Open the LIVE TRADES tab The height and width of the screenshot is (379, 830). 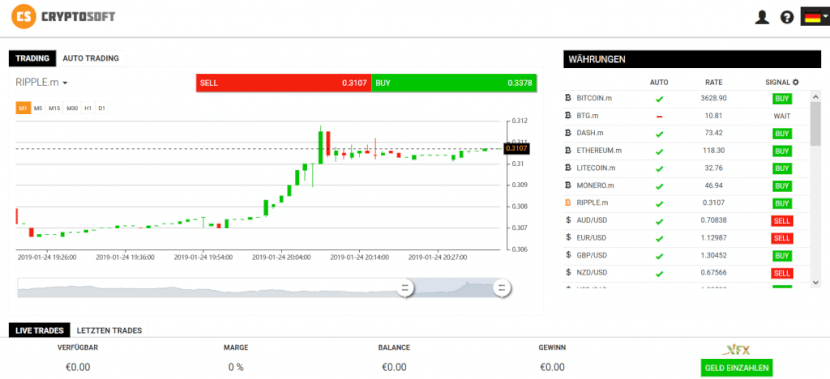click(x=40, y=330)
